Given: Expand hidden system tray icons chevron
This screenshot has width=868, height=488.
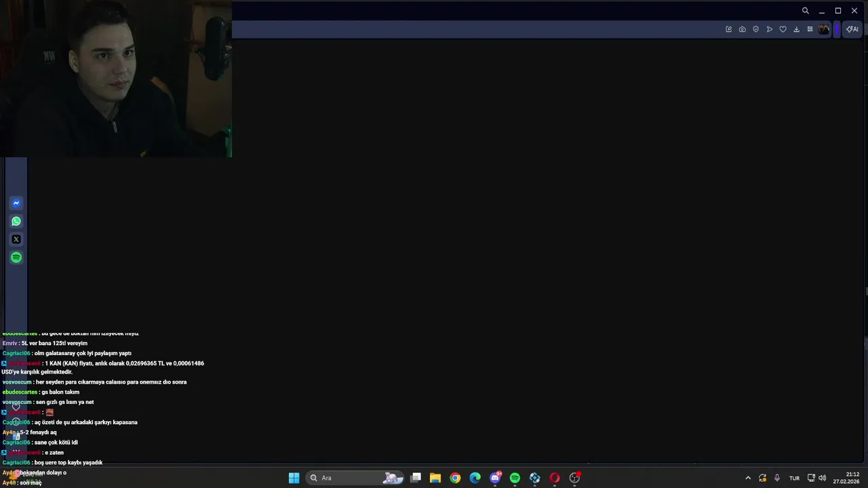Looking at the screenshot, I should point(748,478).
